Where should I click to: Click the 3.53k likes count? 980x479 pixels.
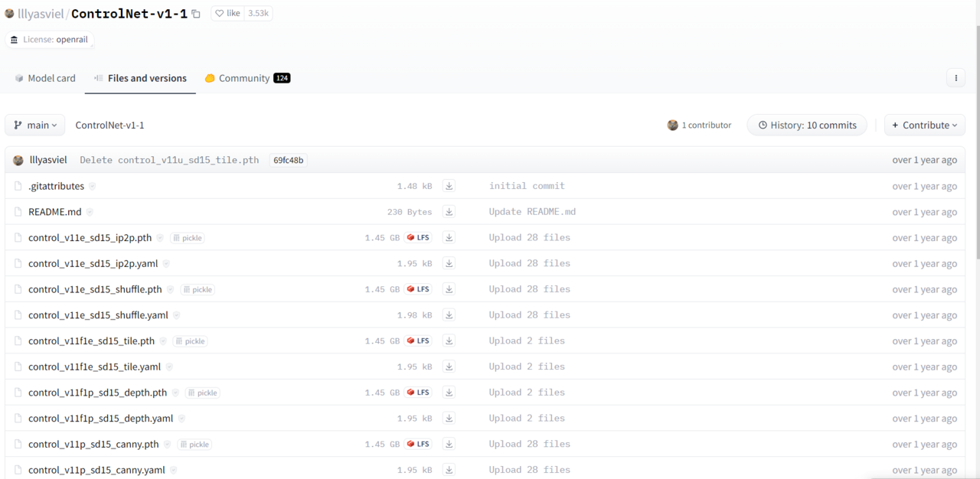(259, 14)
